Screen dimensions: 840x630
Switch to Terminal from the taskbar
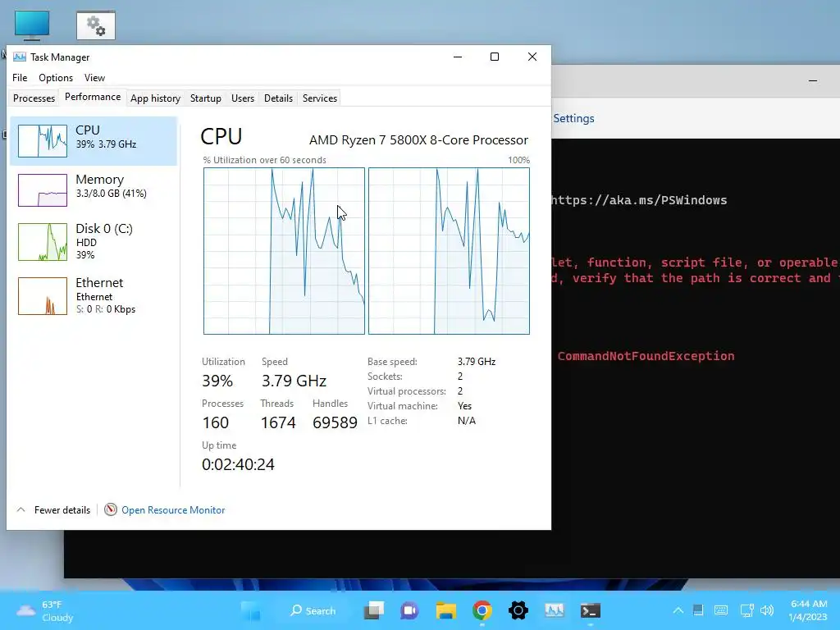[591, 610]
